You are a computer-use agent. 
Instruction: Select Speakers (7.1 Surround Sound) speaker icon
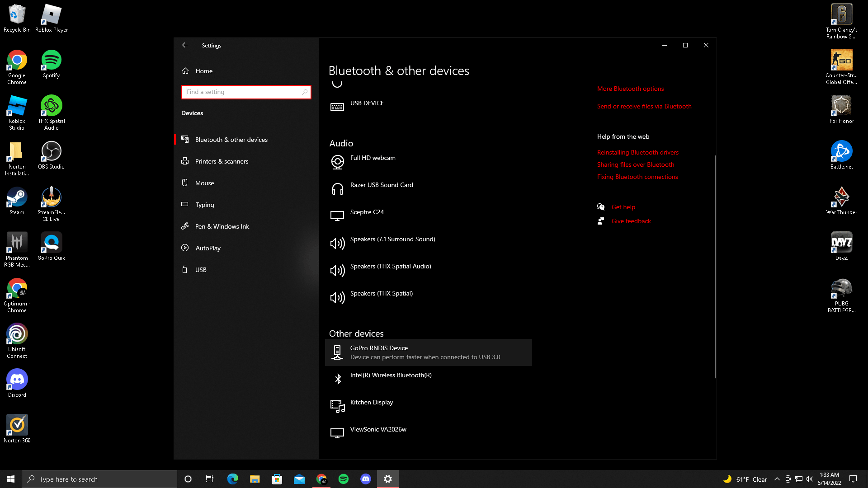tap(337, 243)
